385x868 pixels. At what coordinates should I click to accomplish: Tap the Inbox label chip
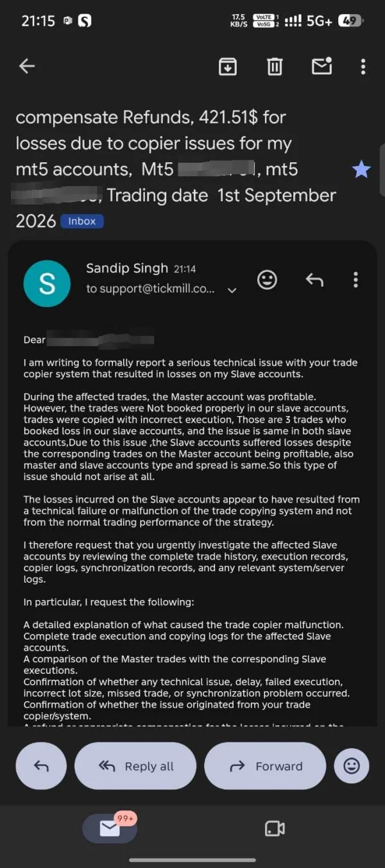pyautogui.click(x=82, y=221)
